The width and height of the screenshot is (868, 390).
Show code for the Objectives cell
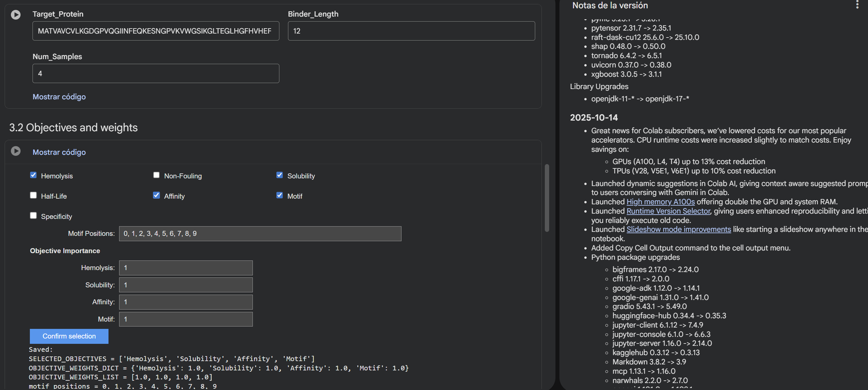click(x=59, y=152)
